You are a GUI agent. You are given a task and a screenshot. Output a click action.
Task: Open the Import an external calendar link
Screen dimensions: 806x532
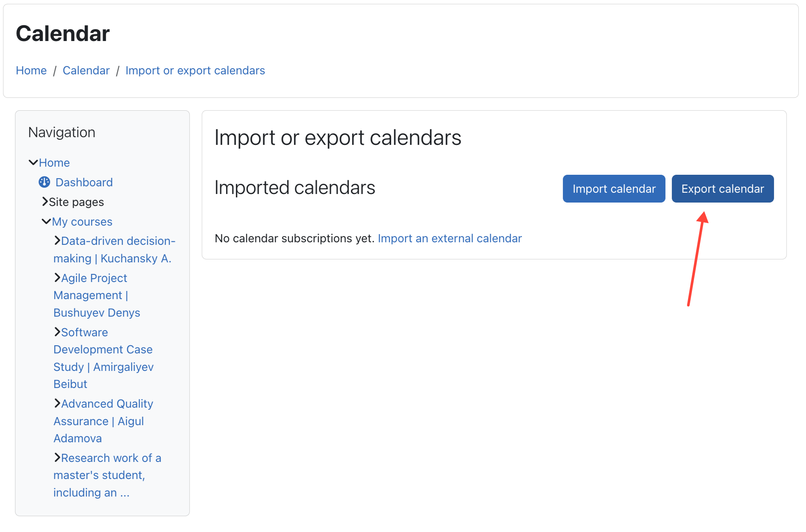tap(450, 238)
